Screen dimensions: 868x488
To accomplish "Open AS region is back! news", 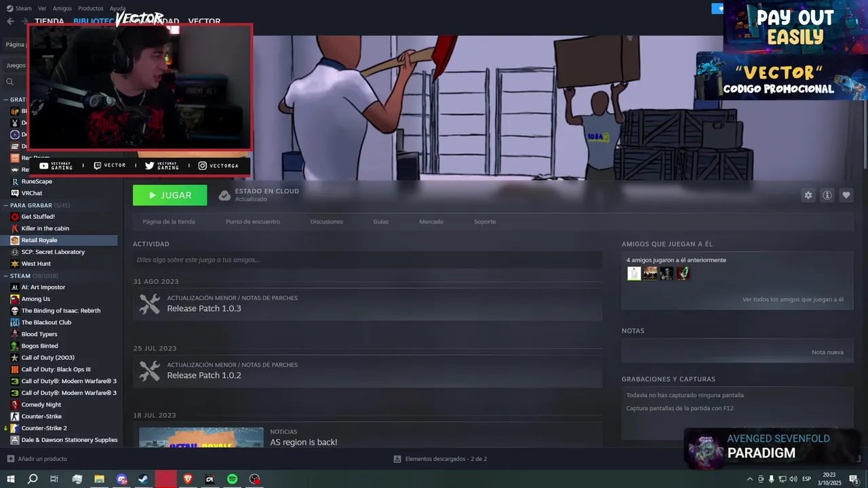I will [x=303, y=443].
